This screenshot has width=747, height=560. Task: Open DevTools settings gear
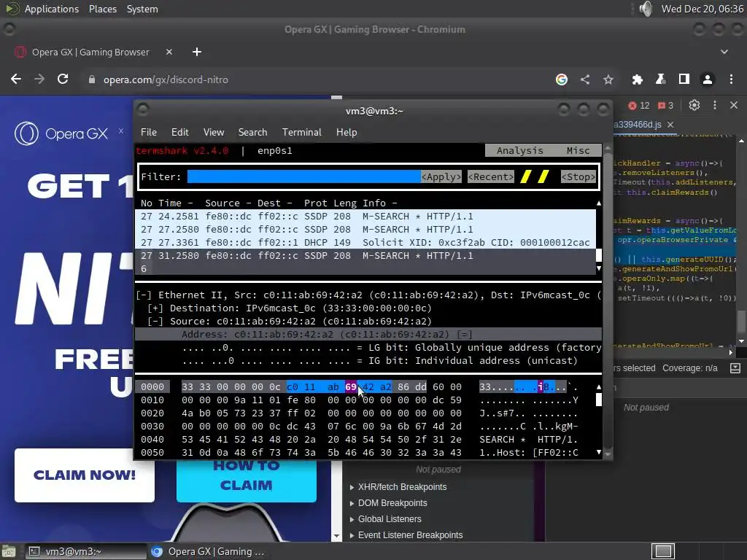pos(694,105)
